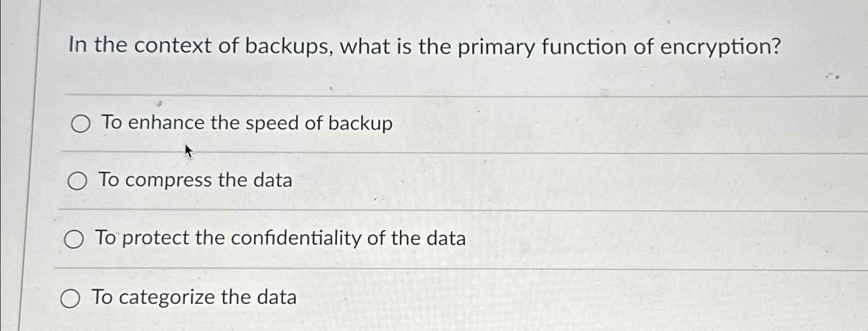Select the radio button for 'To compress the data'
Screen dimensions: 868x331
(x=78, y=180)
